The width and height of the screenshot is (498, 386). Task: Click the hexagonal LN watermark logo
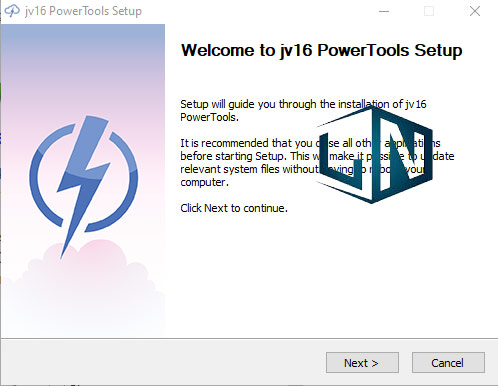click(374, 154)
